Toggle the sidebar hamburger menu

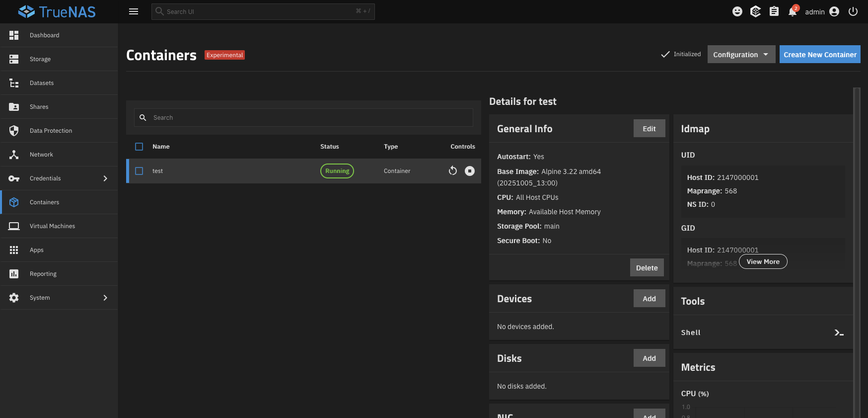click(x=134, y=12)
